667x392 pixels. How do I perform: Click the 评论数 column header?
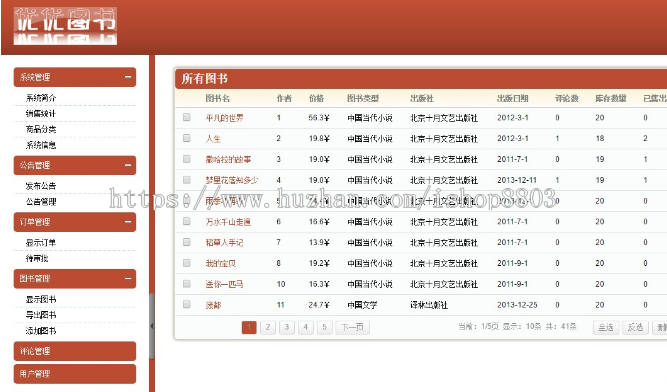pos(567,99)
